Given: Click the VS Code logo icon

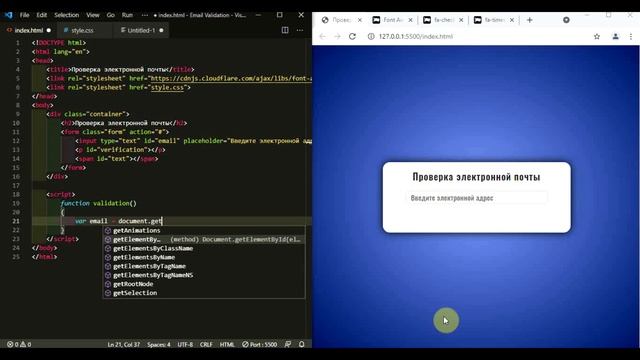Looking at the screenshot, I should (x=9, y=15).
